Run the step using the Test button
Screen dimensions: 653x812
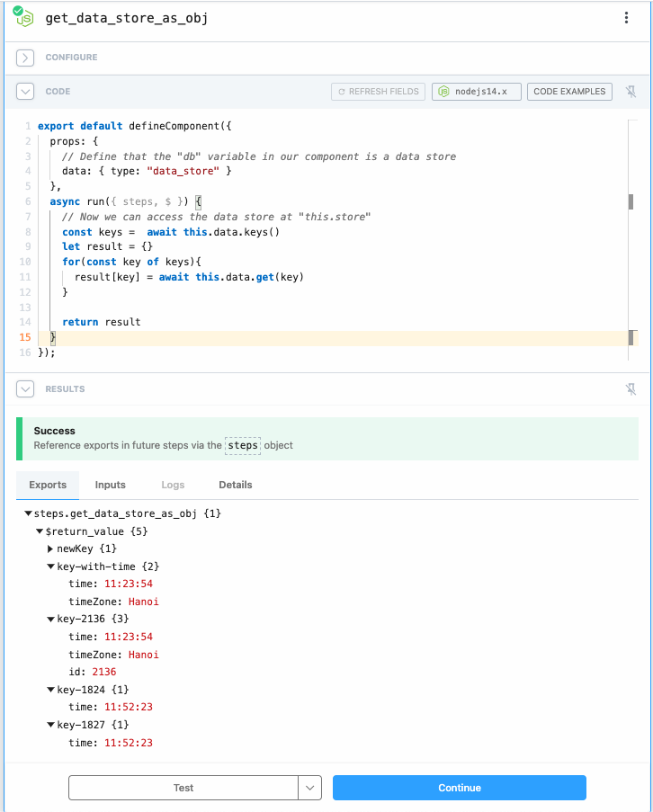point(183,787)
